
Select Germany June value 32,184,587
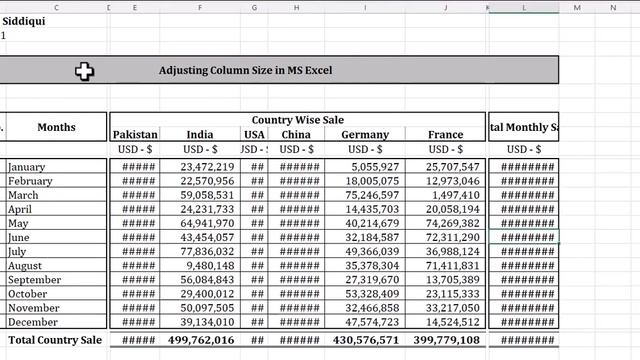[365, 237]
